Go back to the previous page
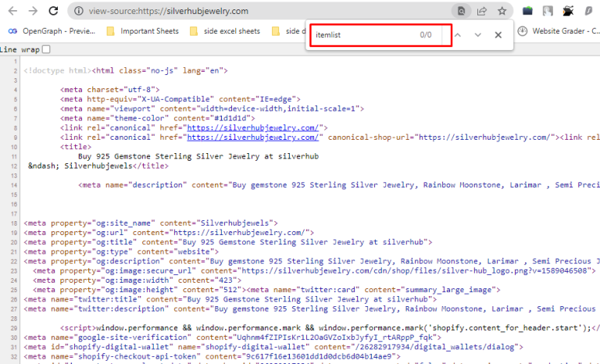 click(12, 11)
